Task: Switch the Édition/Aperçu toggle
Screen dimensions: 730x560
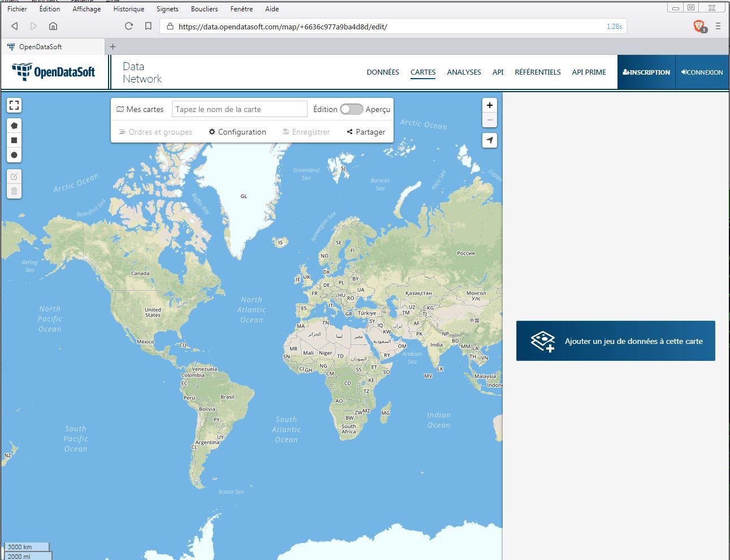Action: (x=351, y=109)
